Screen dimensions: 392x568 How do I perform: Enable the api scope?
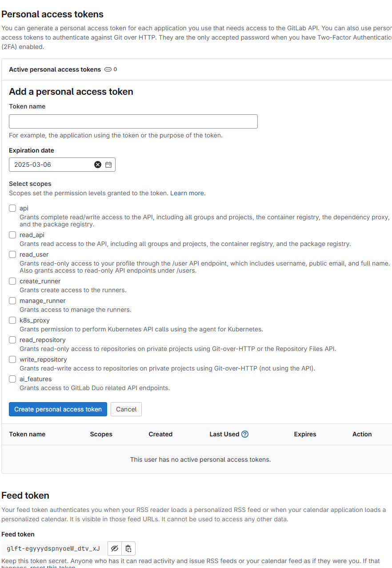(x=12, y=208)
